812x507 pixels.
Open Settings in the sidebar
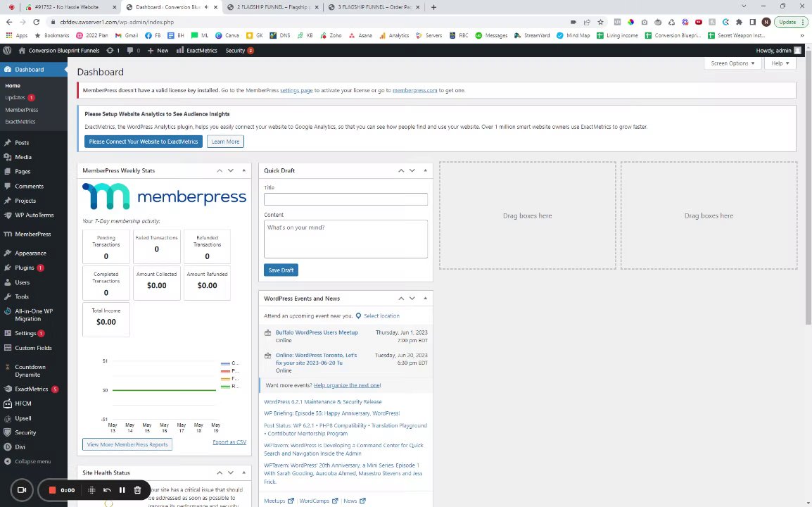(x=25, y=333)
